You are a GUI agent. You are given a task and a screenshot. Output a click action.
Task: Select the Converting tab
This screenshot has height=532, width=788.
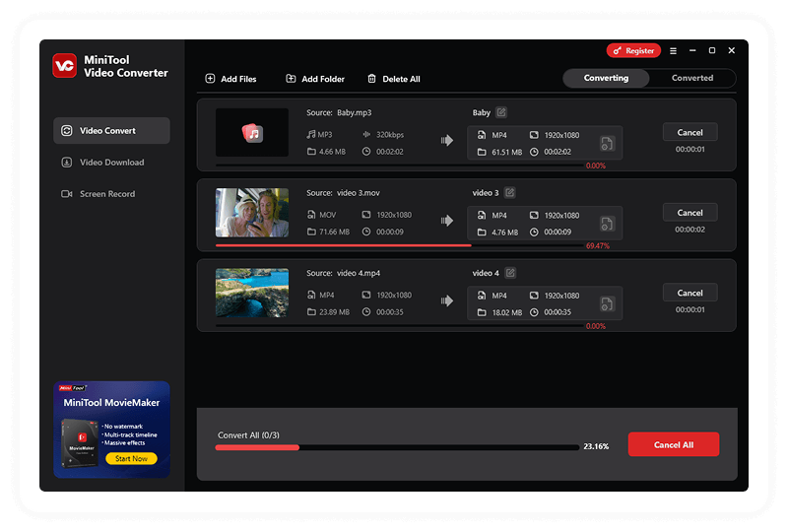coord(606,79)
